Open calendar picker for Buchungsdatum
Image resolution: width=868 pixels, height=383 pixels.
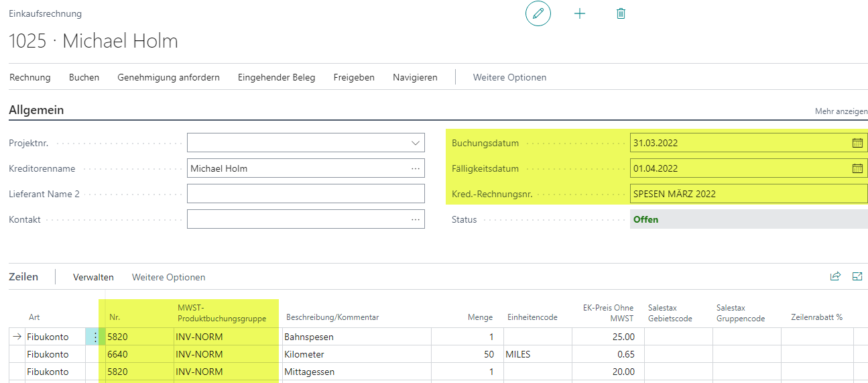857,143
